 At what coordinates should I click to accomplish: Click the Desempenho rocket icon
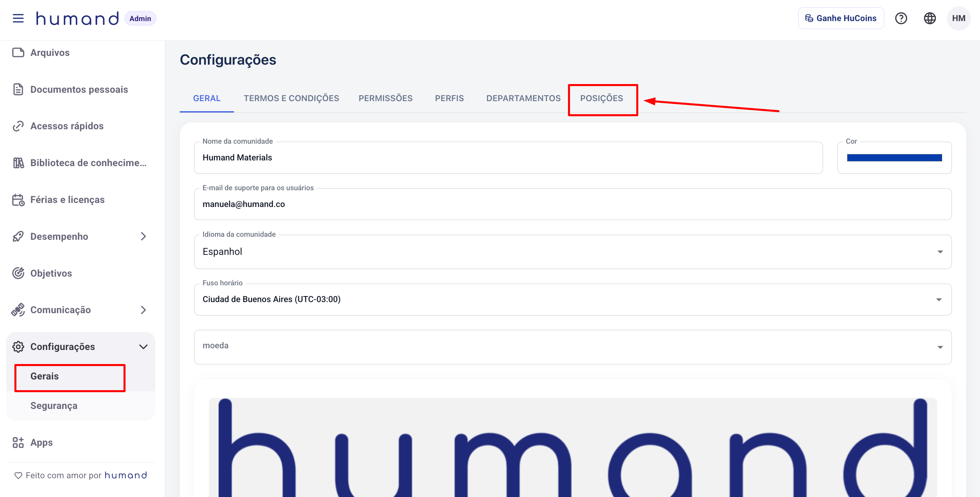pos(18,236)
